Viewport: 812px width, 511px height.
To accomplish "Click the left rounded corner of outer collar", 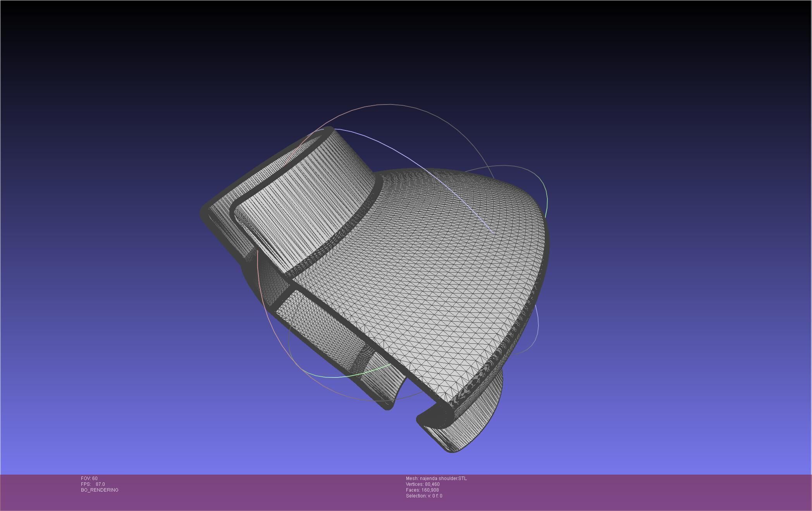I will [x=205, y=213].
